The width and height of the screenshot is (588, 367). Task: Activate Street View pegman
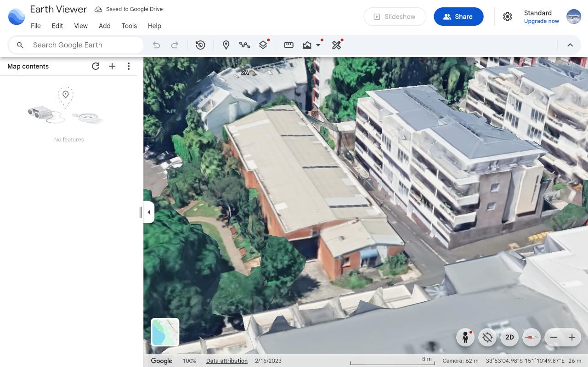(x=465, y=338)
